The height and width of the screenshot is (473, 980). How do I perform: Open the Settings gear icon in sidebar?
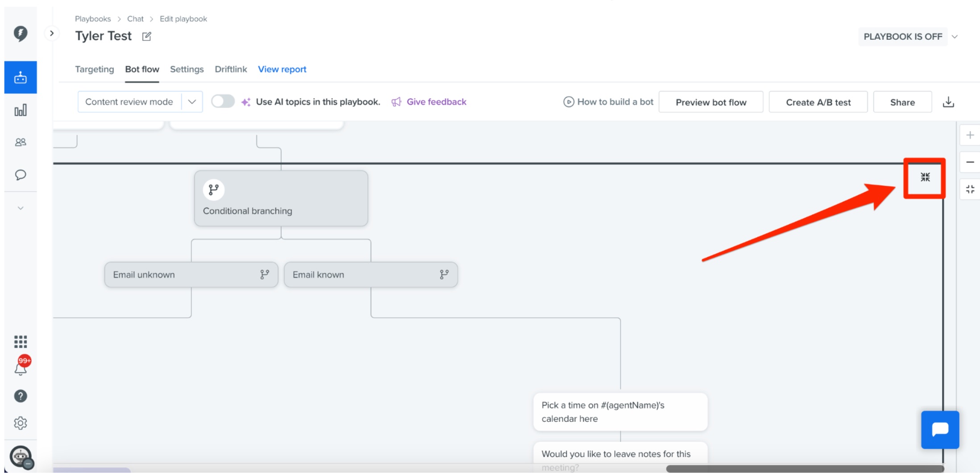[21, 423]
